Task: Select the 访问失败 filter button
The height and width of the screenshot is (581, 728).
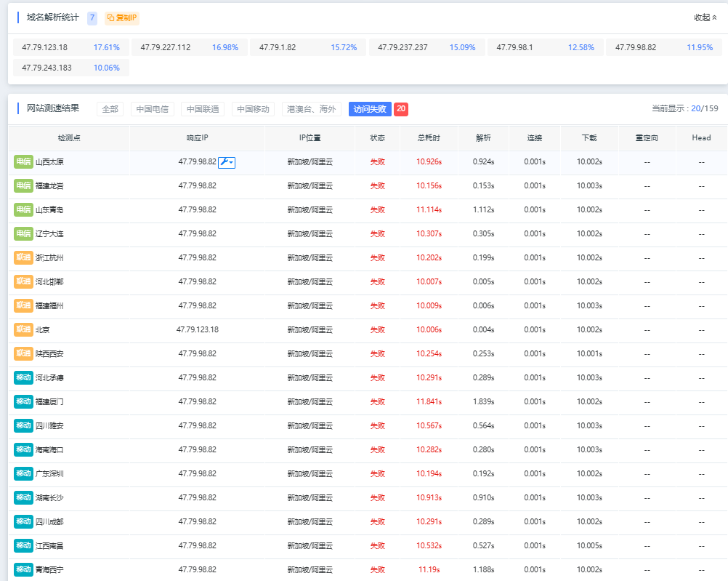Action: point(370,109)
